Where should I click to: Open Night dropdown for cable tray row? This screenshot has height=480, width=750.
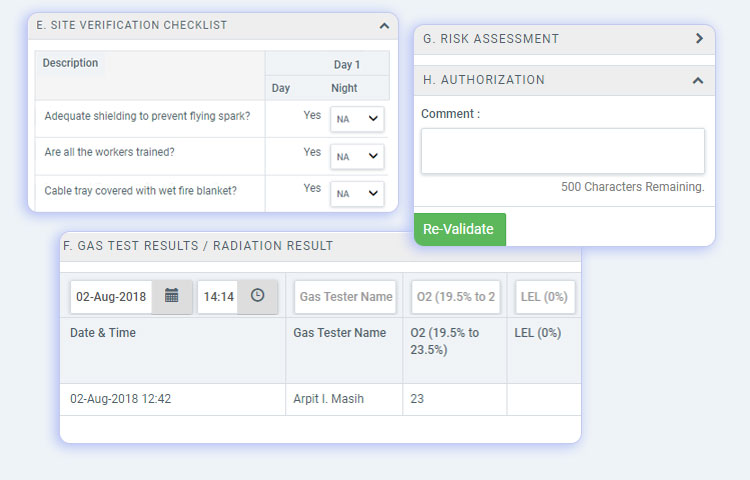(x=358, y=193)
